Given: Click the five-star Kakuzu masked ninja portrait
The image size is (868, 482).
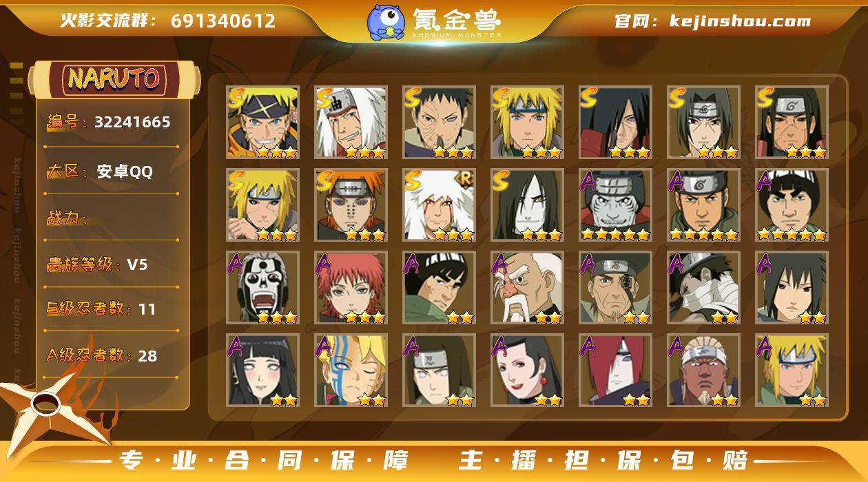Looking at the screenshot, I should click(x=615, y=205).
